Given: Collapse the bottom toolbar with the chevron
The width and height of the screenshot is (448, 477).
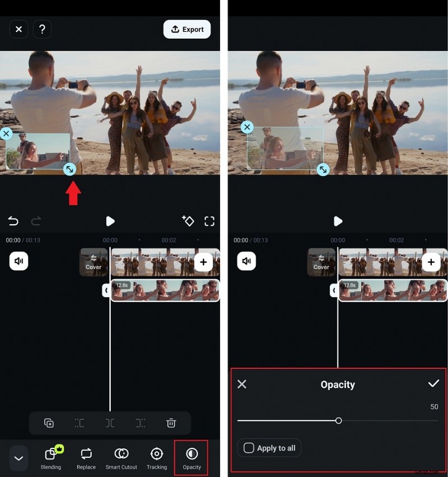Looking at the screenshot, I should click(18, 458).
